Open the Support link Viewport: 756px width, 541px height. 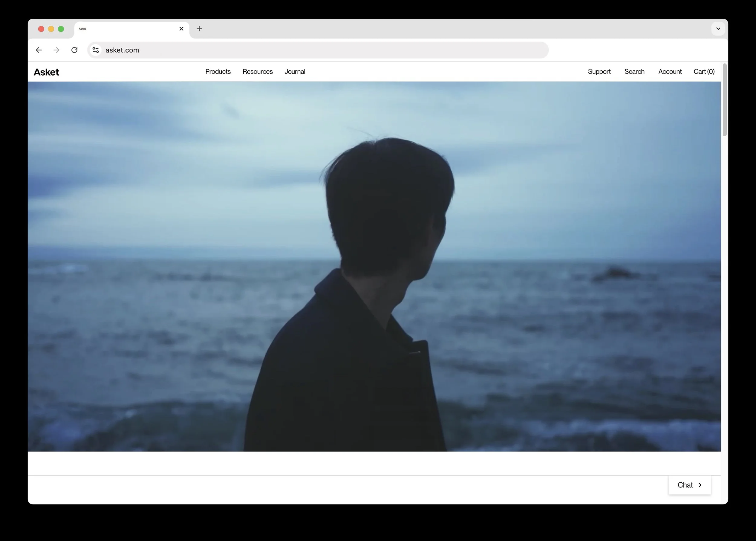[599, 72]
